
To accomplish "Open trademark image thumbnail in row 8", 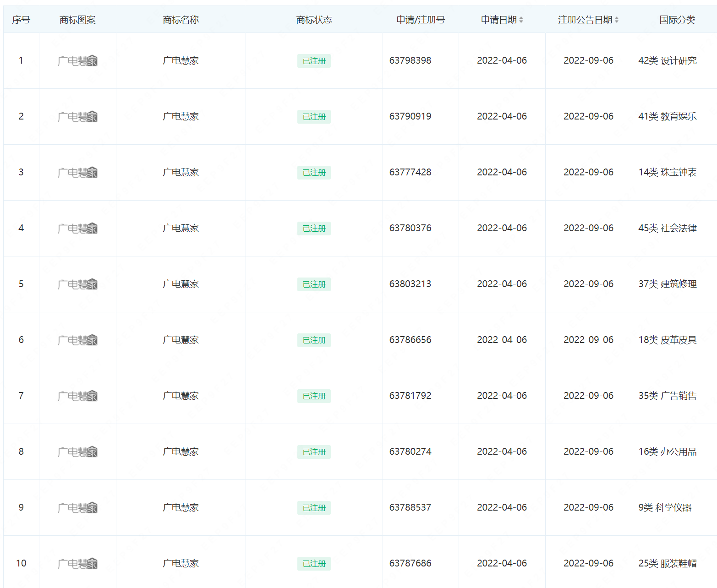I will point(77,452).
